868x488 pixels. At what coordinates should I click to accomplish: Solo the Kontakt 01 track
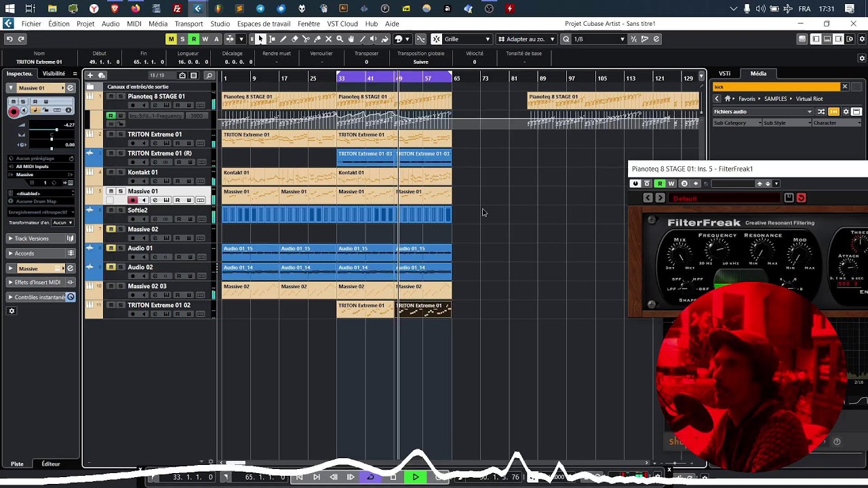121,172
